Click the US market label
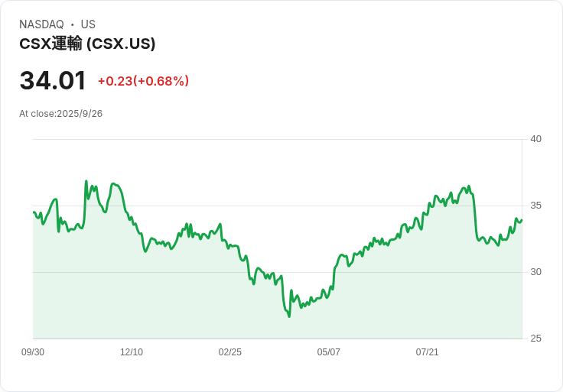The image size is (563, 392). pyautogui.click(x=88, y=24)
